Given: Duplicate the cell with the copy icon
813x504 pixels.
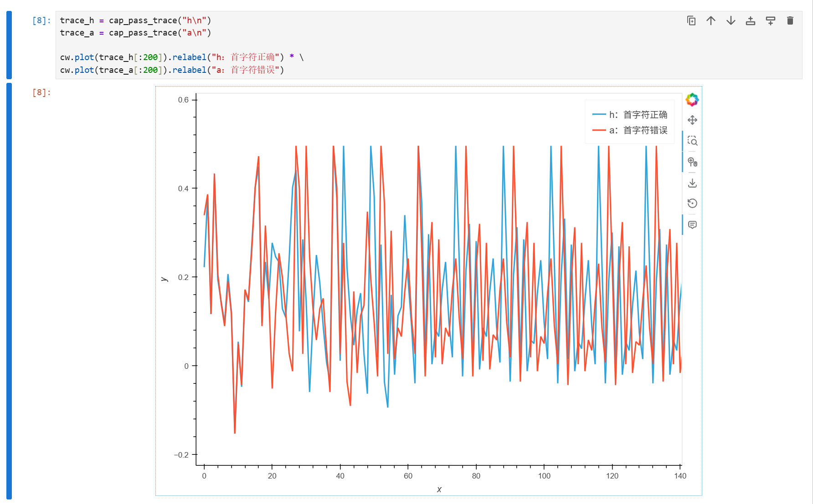Looking at the screenshot, I should (691, 20).
